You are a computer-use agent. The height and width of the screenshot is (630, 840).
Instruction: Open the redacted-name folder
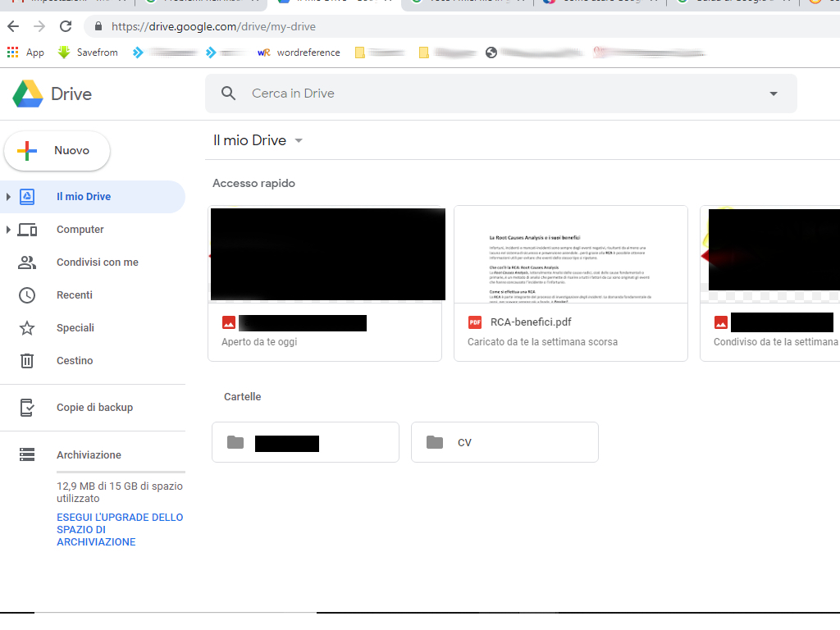coord(305,442)
